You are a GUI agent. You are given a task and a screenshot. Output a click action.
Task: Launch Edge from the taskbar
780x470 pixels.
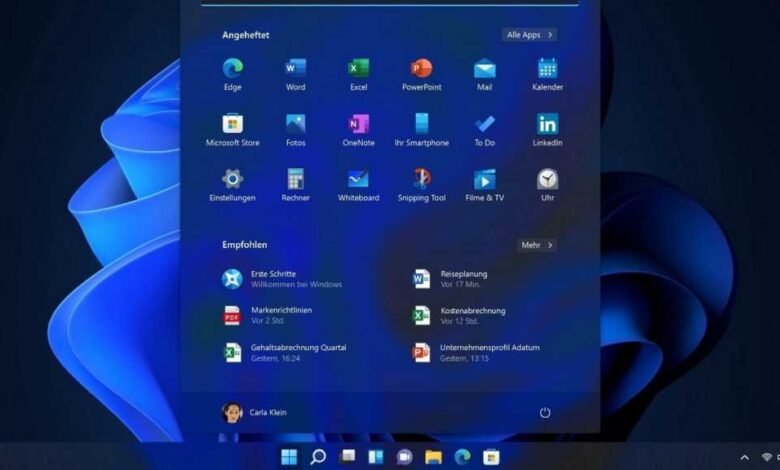[462, 457]
